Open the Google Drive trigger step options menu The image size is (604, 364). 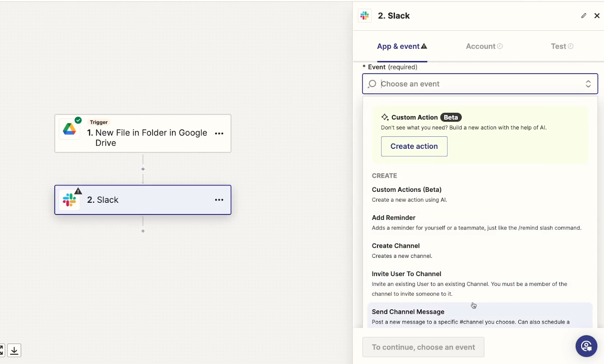coord(219,133)
